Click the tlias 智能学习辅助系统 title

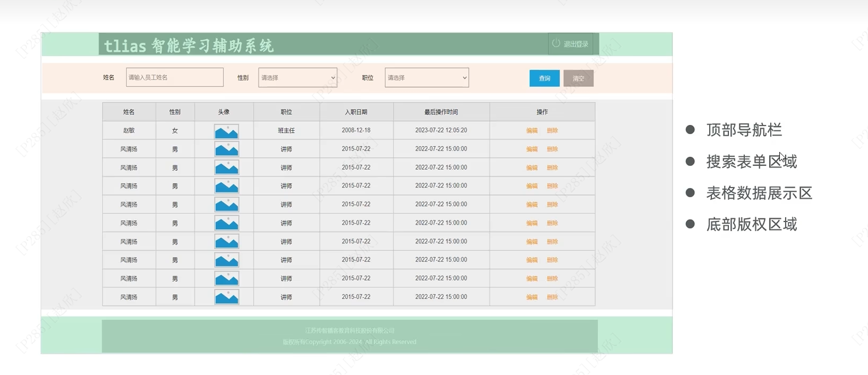pyautogui.click(x=189, y=46)
